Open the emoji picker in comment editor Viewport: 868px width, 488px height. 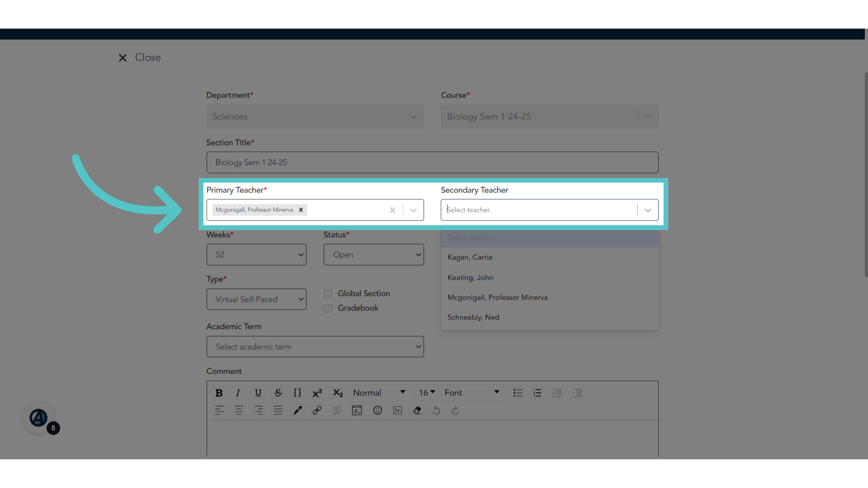377,410
